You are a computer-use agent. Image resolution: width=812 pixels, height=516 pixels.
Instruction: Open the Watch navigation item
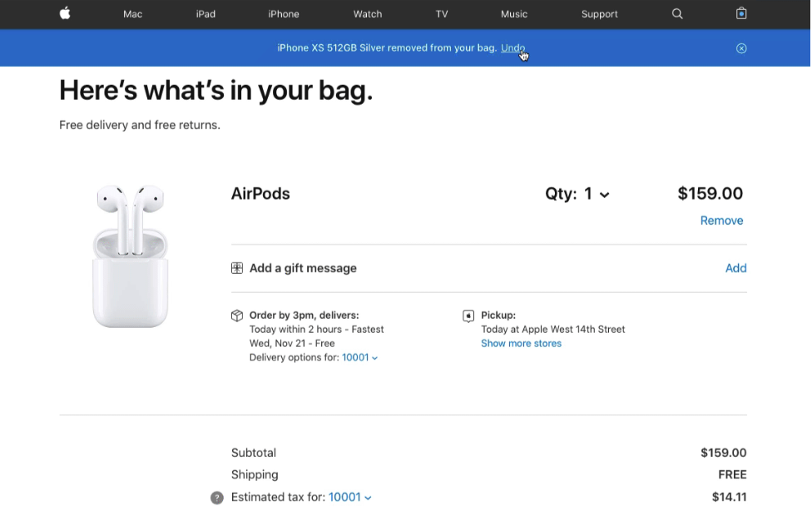pos(368,14)
